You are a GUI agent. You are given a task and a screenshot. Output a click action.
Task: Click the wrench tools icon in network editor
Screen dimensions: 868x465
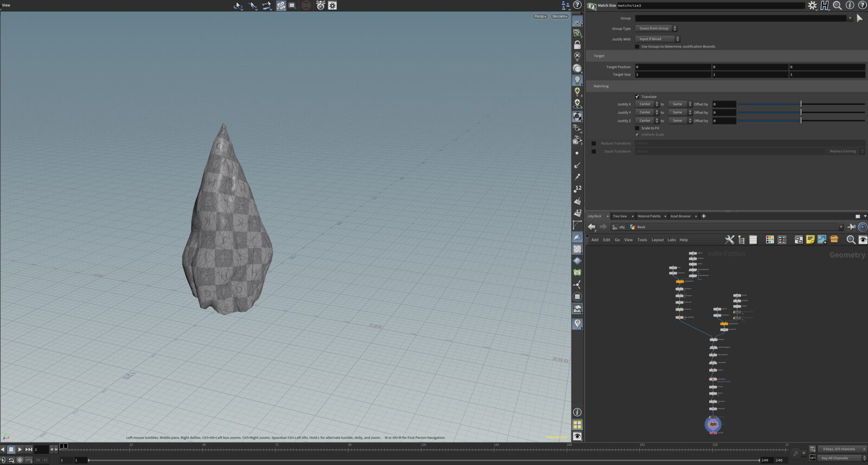point(730,240)
